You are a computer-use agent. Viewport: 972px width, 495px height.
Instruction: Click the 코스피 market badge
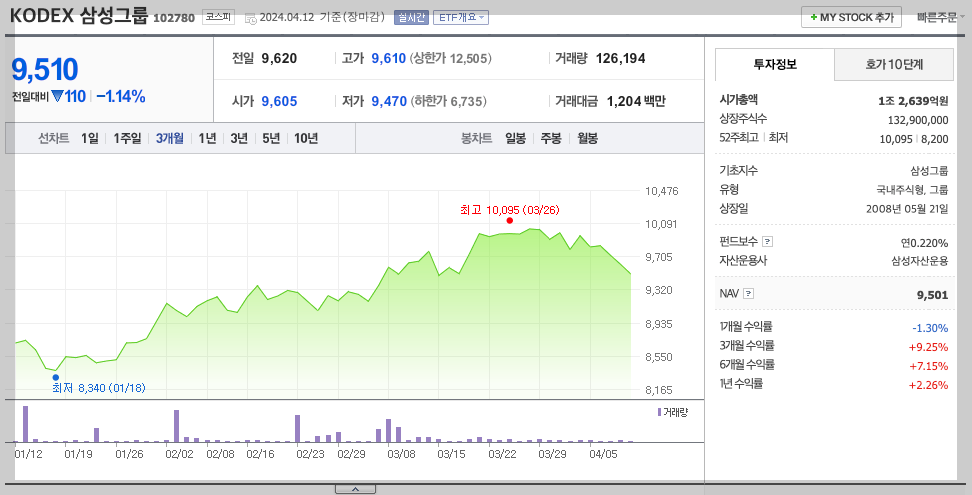pos(218,17)
